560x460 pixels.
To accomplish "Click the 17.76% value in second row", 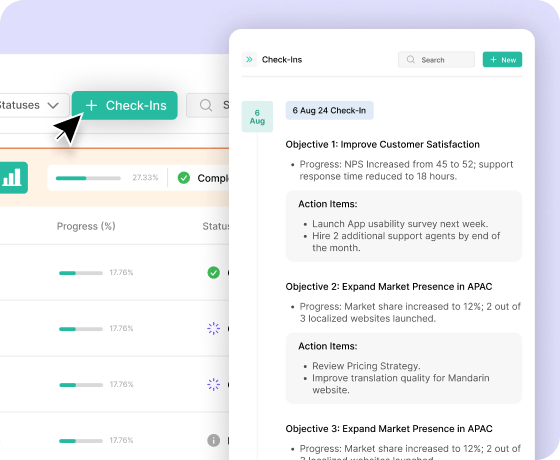I will coord(121,328).
